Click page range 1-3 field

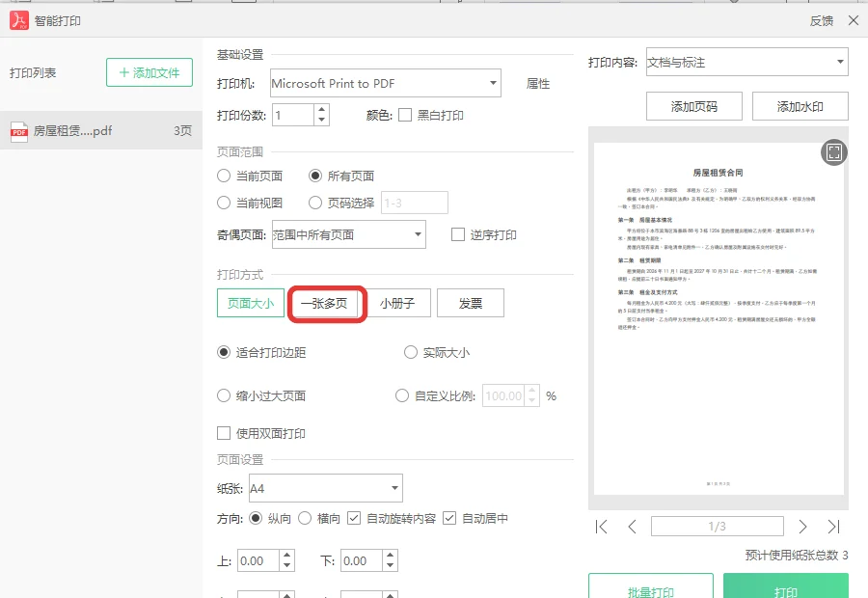415,203
